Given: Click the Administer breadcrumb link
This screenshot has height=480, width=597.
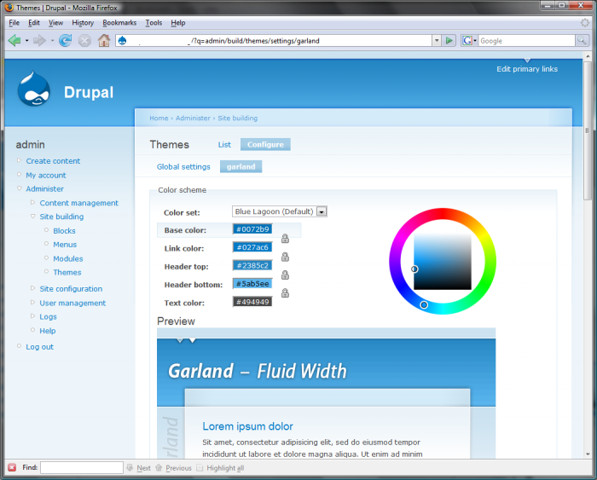Looking at the screenshot, I should point(193,118).
